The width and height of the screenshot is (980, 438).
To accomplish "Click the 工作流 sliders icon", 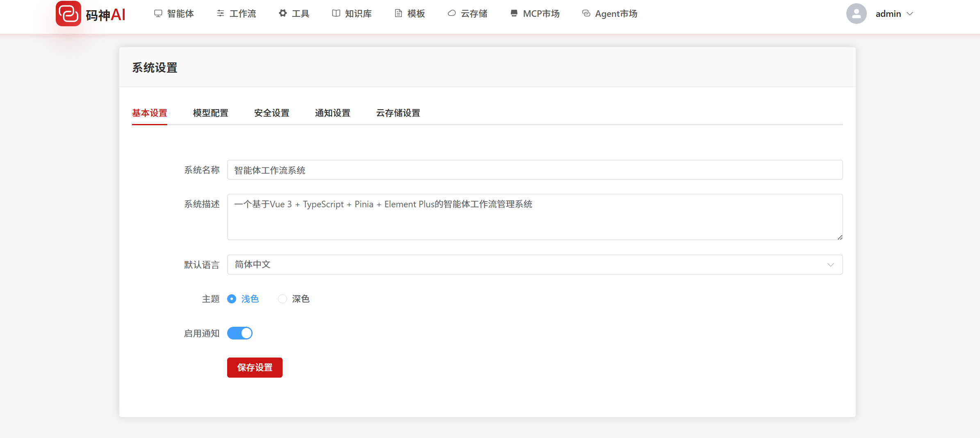I will [220, 14].
